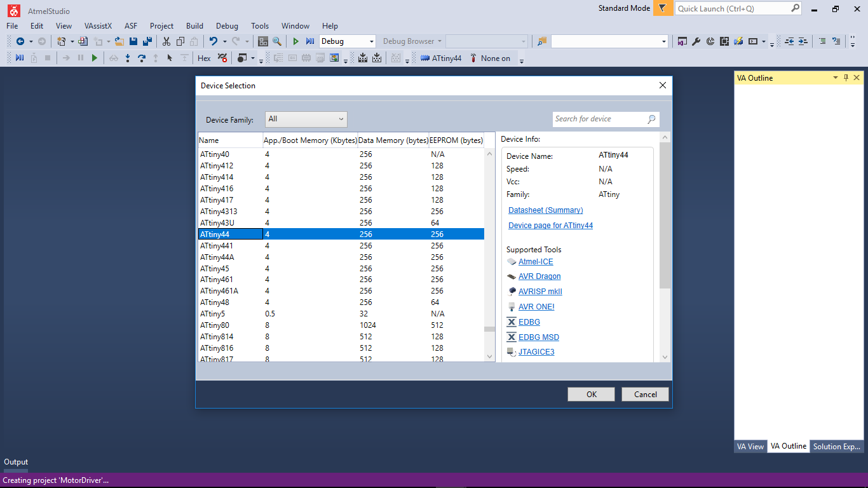Click the Search for device field
This screenshot has width=868, height=488.
[x=606, y=119]
